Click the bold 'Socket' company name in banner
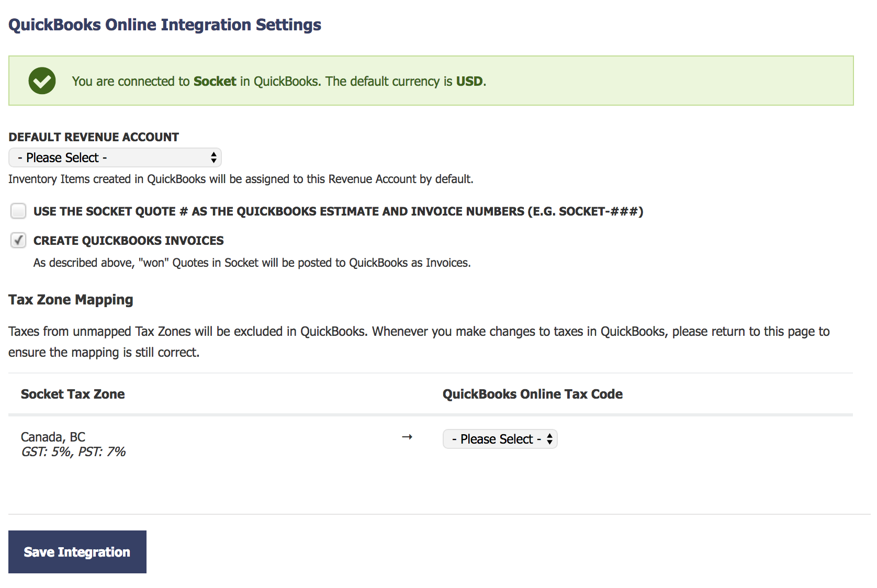This screenshot has height=588, width=877. pyautogui.click(x=215, y=81)
